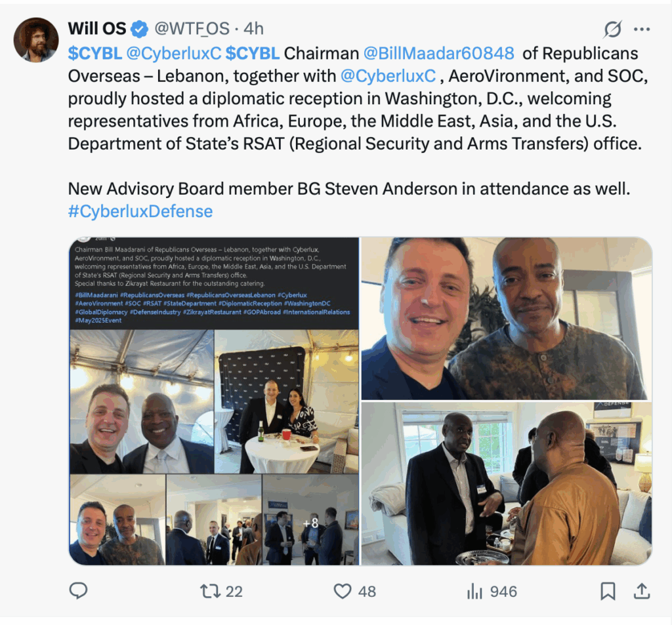This screenshot has width=672, height=625.
Task: Click the share upload icon
Action: click(x=642, y=591)
